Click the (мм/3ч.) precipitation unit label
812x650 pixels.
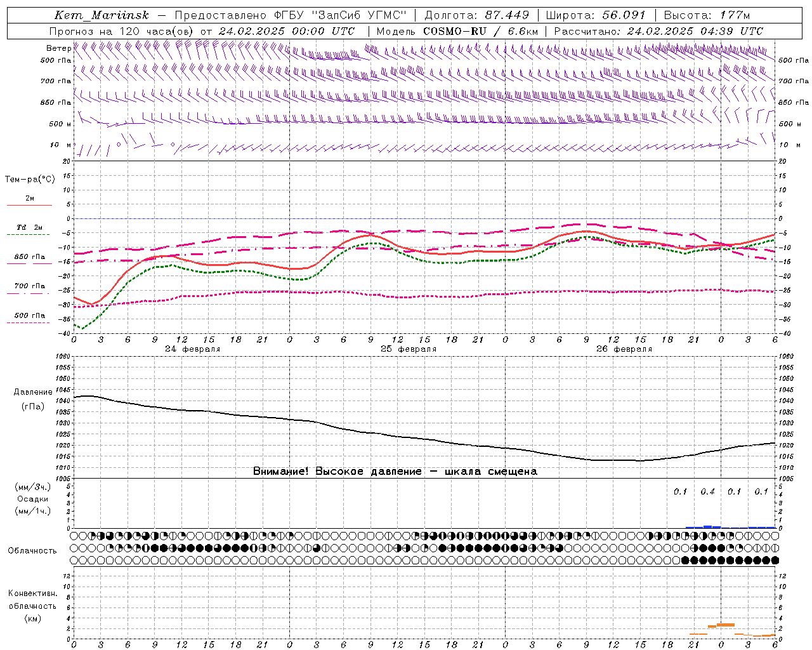[33, 487]
